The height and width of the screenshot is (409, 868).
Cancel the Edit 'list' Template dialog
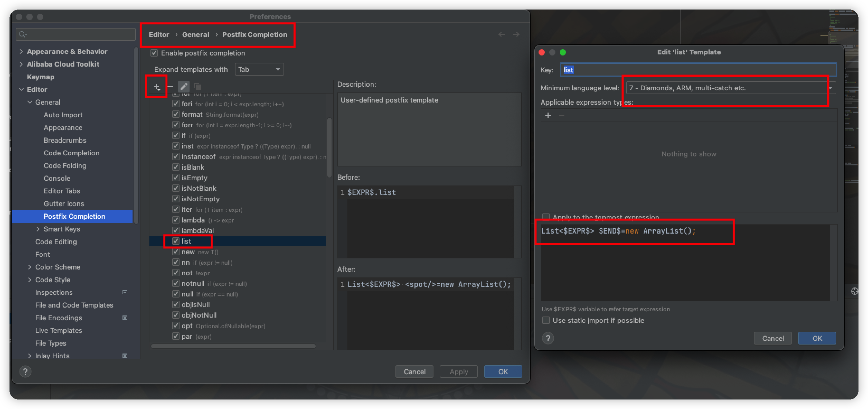(x=773, y=338)
